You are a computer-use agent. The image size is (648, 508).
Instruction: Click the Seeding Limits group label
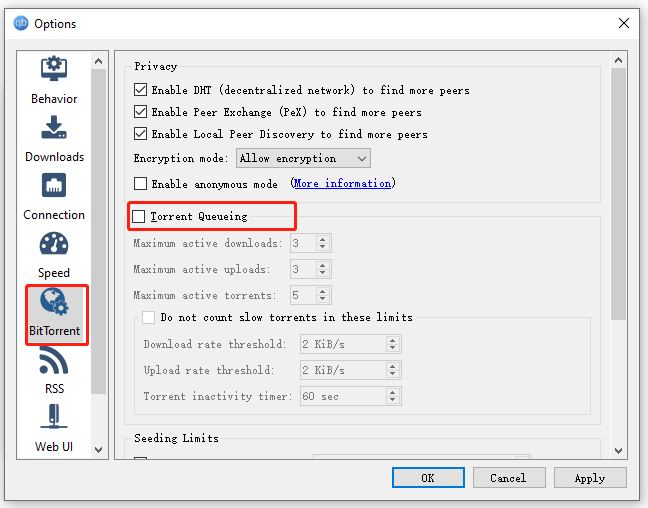pos(176,438)
